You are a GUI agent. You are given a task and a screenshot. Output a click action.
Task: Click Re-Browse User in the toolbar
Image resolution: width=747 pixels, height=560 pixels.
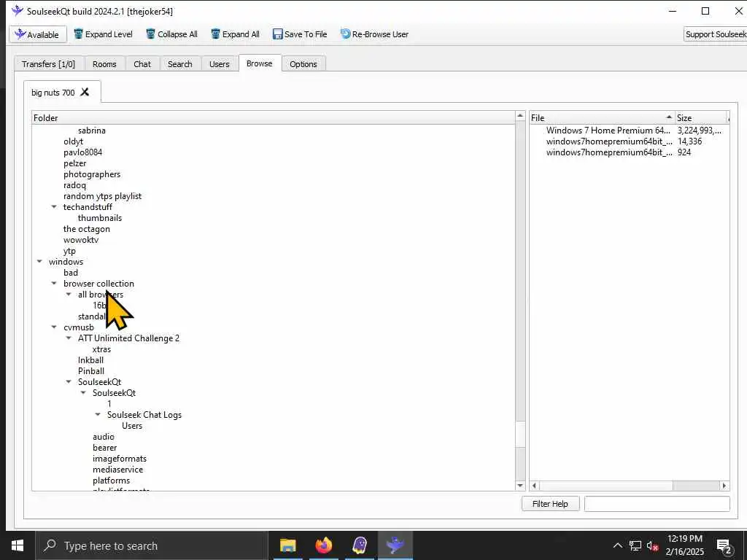(x=374, y=34)
